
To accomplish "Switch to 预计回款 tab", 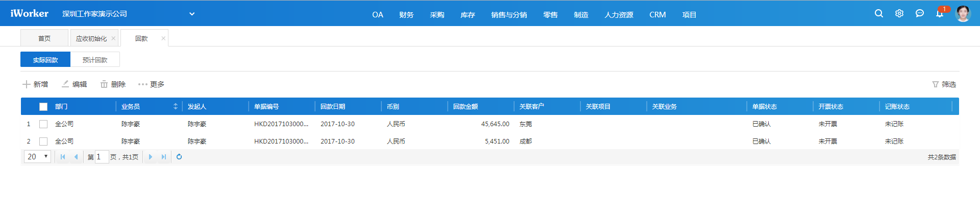I will (x=95, y=60).
